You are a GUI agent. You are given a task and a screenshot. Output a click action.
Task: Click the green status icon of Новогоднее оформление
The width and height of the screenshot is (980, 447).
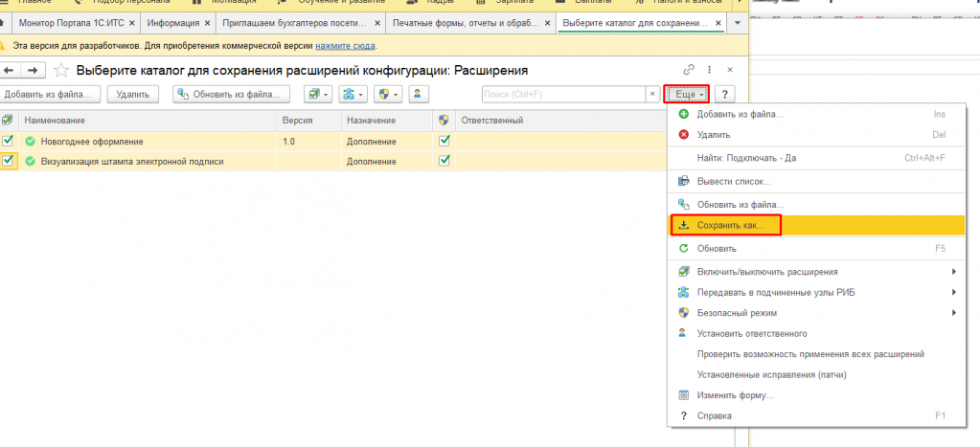tap(30, 142)
